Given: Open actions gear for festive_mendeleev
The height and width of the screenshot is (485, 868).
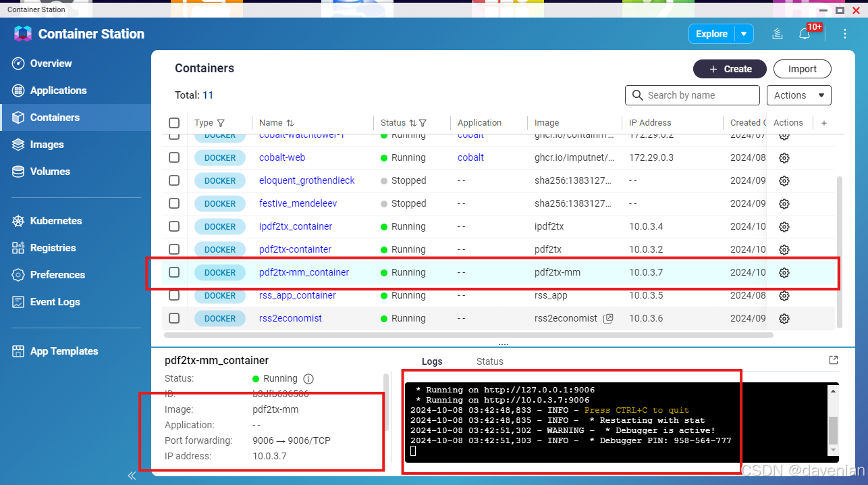Looking at the screenshot, I should 784,203.
